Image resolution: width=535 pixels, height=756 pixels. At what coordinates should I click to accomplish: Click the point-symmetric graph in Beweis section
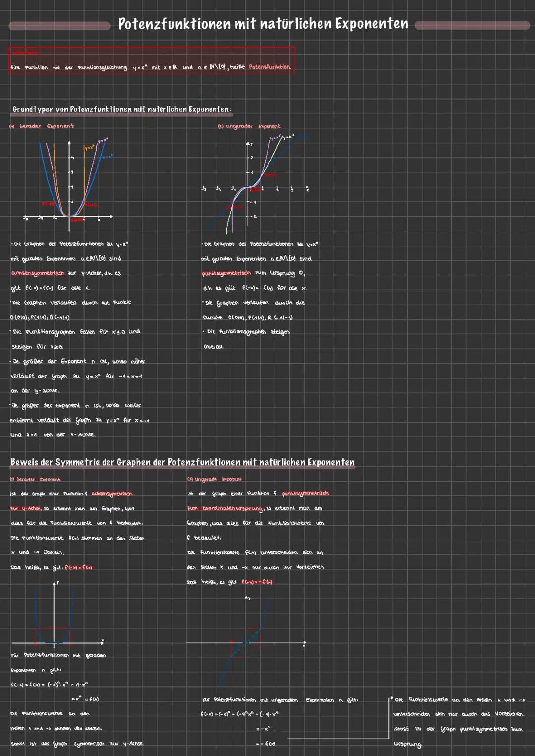(x=246, y=642)
